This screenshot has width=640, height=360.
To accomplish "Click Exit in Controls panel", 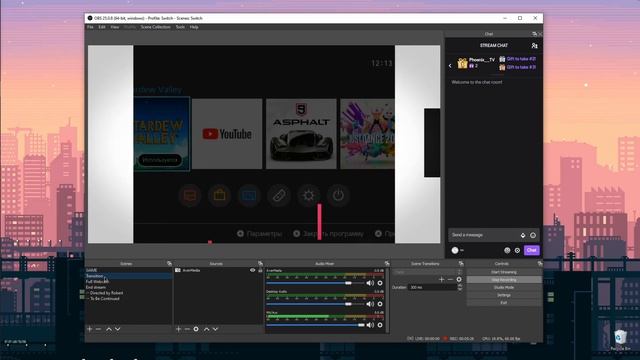I will (504, 302).
